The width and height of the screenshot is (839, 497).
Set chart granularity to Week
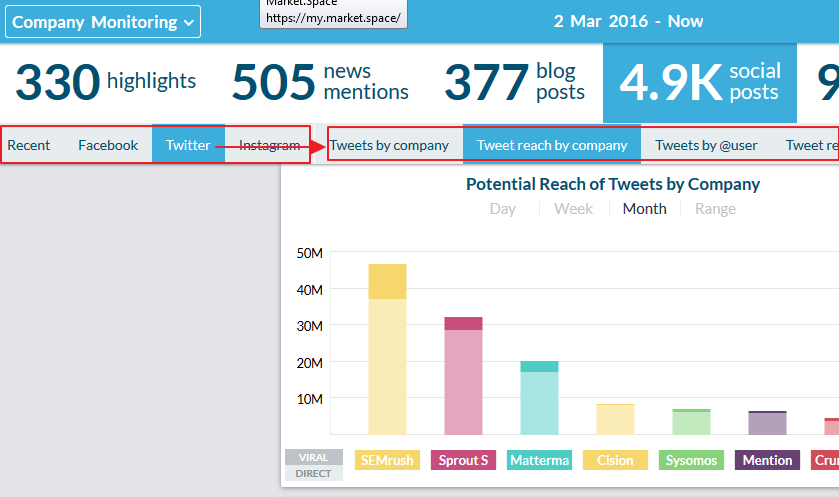click(x=573, y=209)
